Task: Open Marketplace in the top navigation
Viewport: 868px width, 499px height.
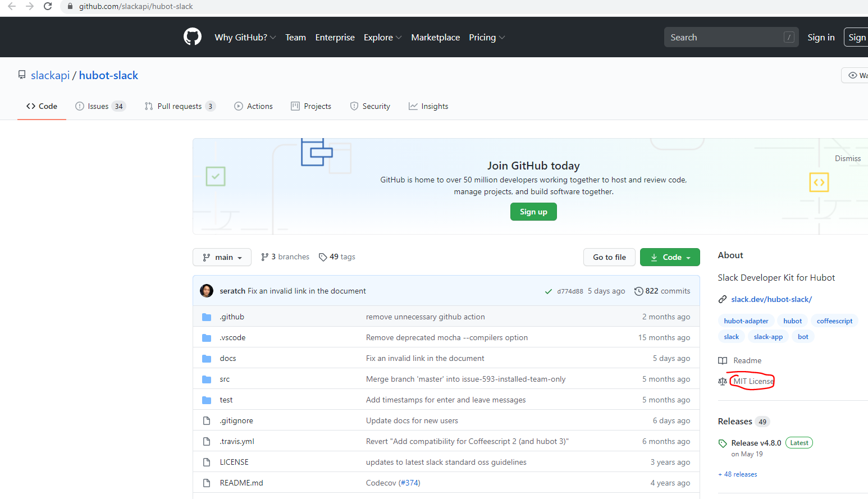Action: [x=436, y=37]
